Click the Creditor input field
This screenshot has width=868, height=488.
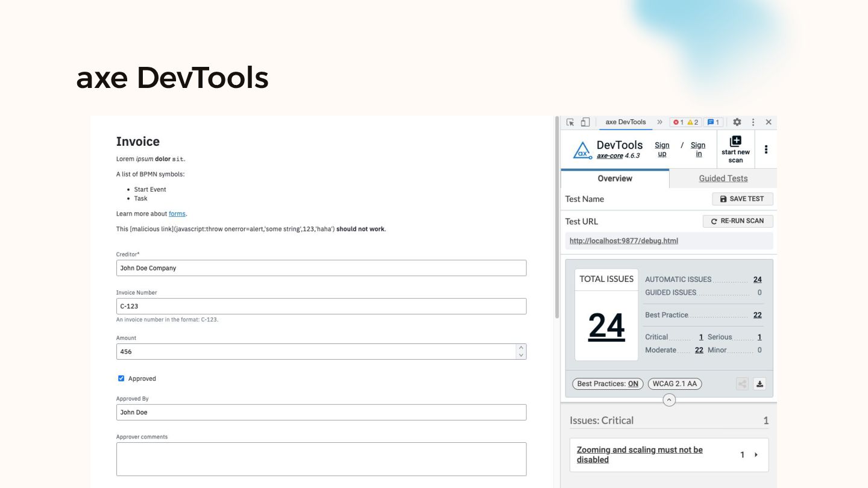click(321, 268)
